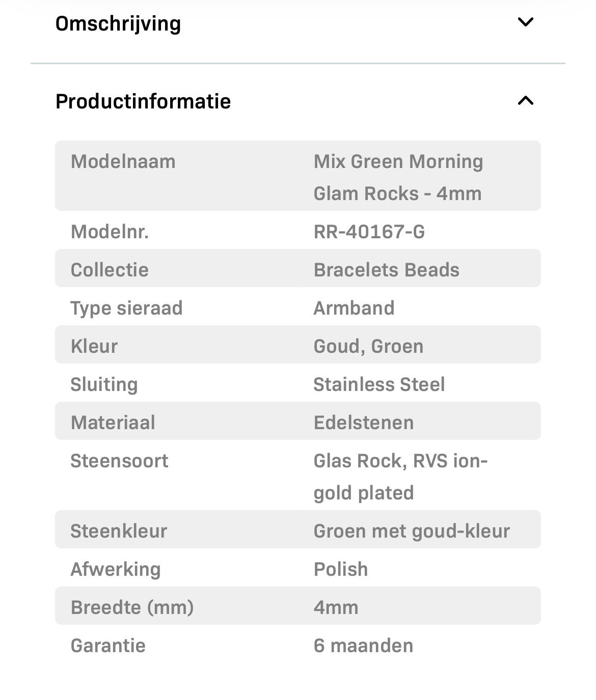
Task: Select the Groen met goud-kleur value
Action: click(x=412, y=531)
